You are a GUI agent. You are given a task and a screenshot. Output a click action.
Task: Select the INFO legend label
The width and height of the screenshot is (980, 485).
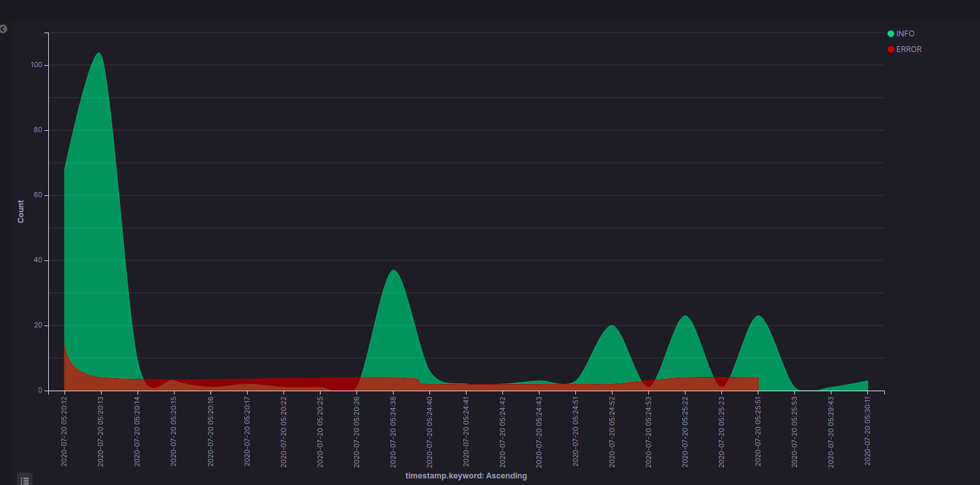click(x=906, y=34)
